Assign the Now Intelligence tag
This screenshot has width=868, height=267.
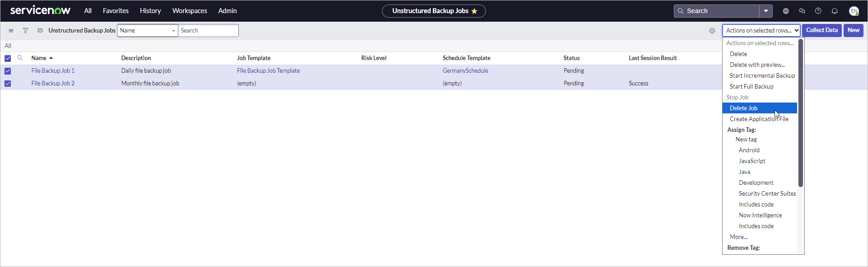[760, 215]
